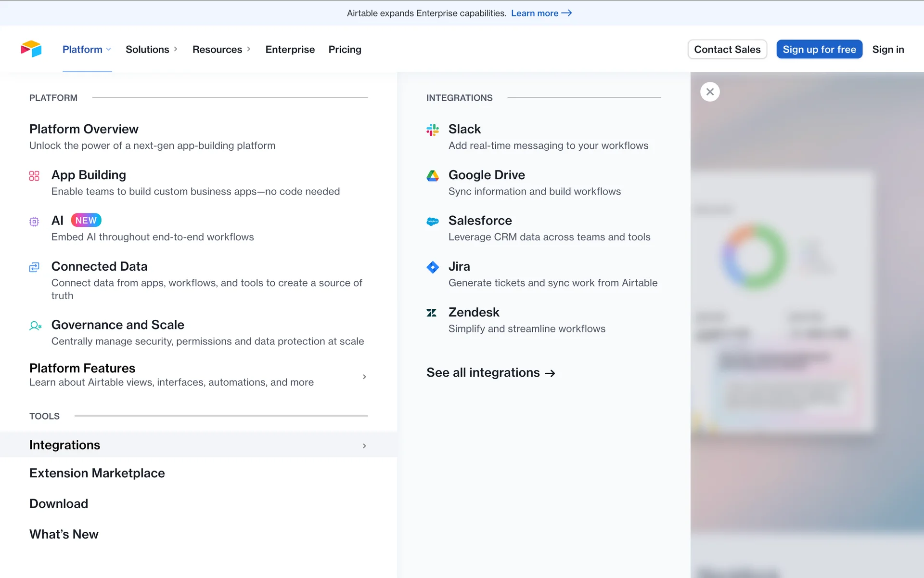Click the Salesforce cloud icon
The height and width of the screenshot is (578, 924).
[432, 222]
